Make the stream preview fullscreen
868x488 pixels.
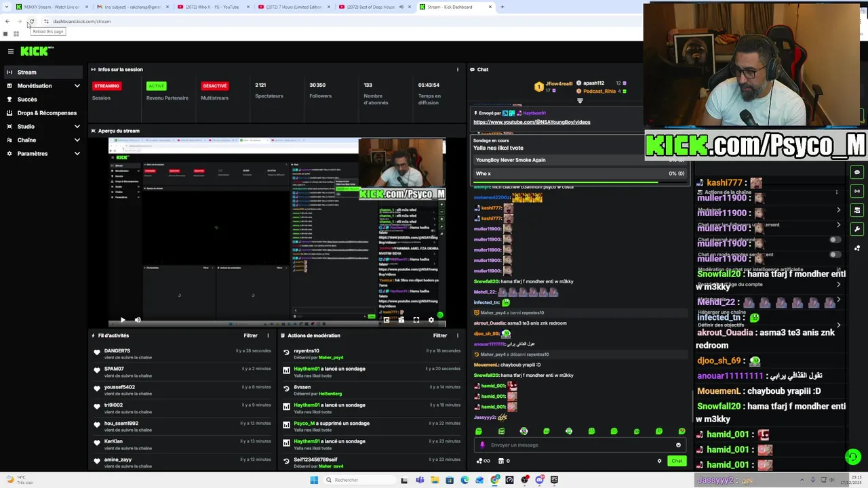pyautogui.click(x=416, y=319)
